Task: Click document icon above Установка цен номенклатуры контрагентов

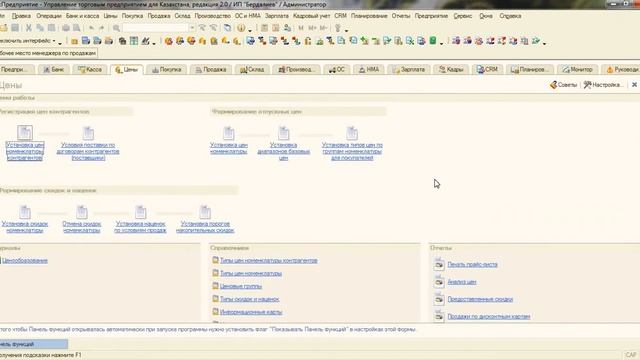Action: coord(25,133)
